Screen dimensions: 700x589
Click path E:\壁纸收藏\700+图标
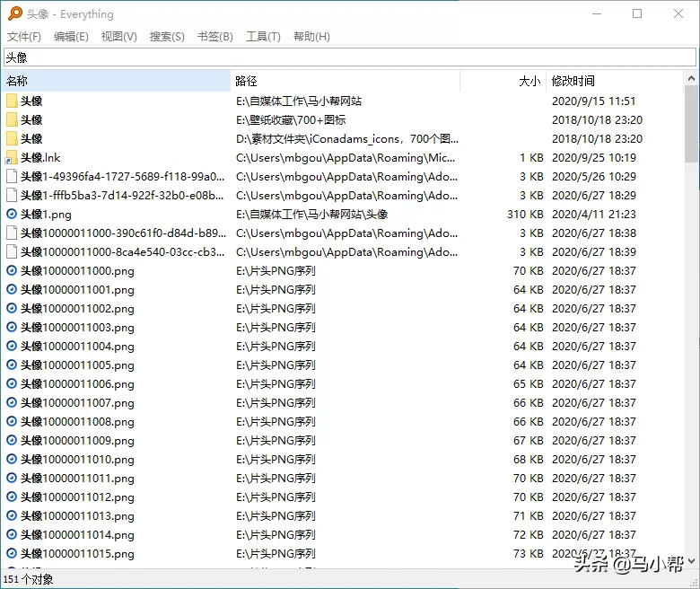pyautogui.click(x=291, y=119)
